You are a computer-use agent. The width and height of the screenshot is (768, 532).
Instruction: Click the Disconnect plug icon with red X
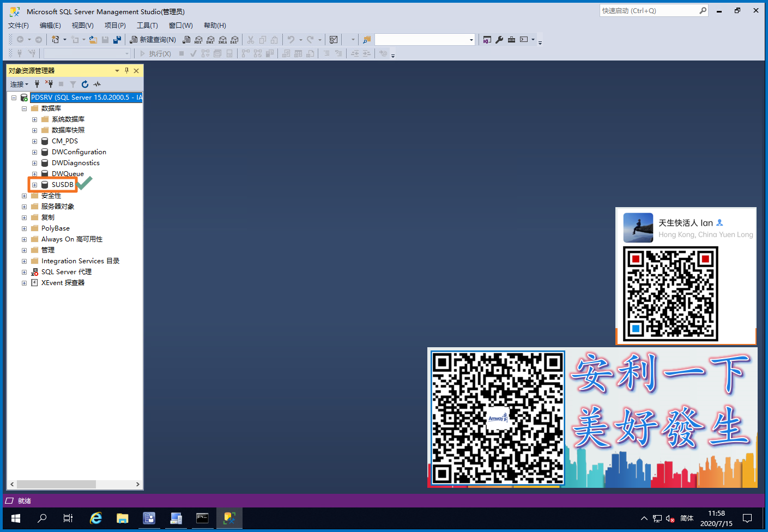pos(49,84)
